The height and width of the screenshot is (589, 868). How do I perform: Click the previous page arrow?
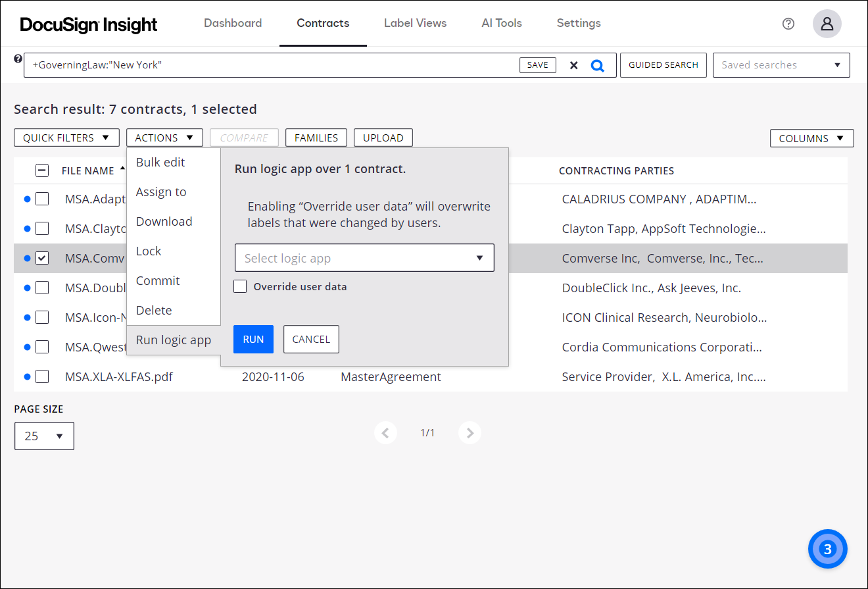click(x=385, y=432)
